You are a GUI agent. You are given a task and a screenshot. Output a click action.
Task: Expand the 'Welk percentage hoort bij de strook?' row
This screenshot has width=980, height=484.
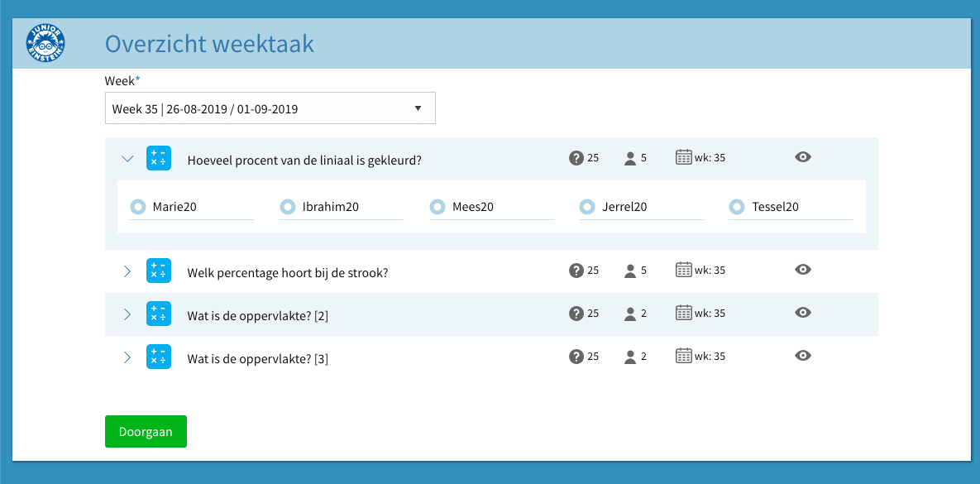(x=127, y=271)
